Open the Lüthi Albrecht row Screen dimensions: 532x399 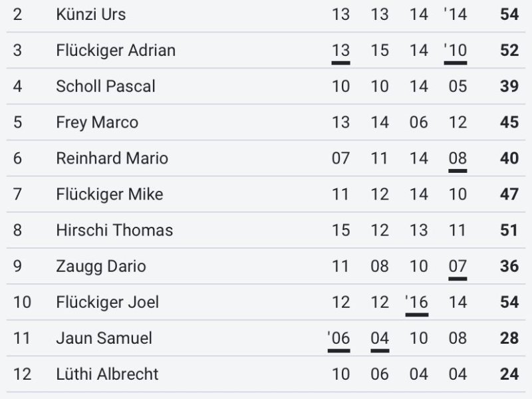click(265, 374)
